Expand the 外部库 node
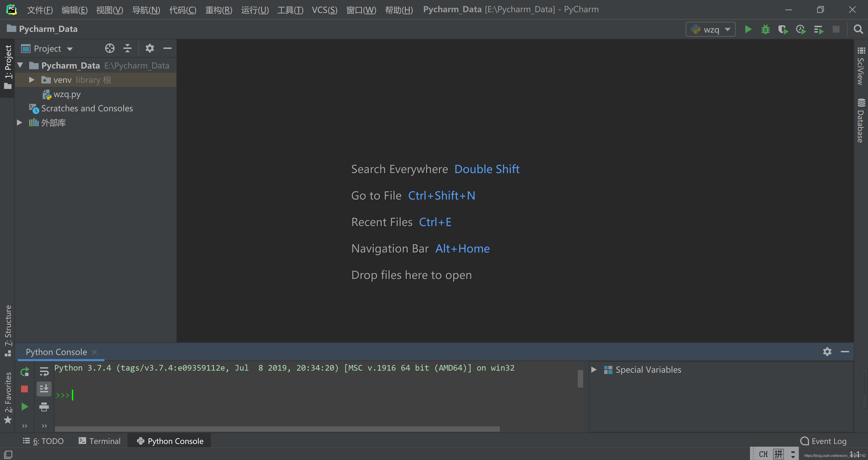 [19, 122]
